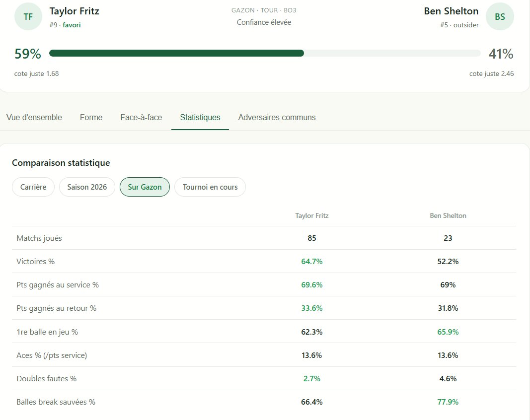Click Fritz's matches played value 85

point(311,238)
